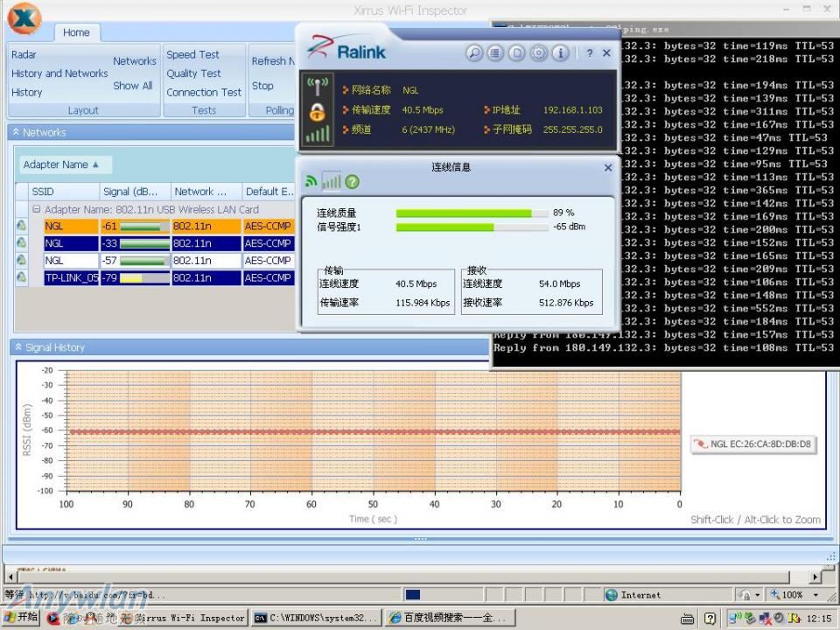Switch layout to Radar view
The height and width of the screenshot is (630, 840).
[24, 54]
